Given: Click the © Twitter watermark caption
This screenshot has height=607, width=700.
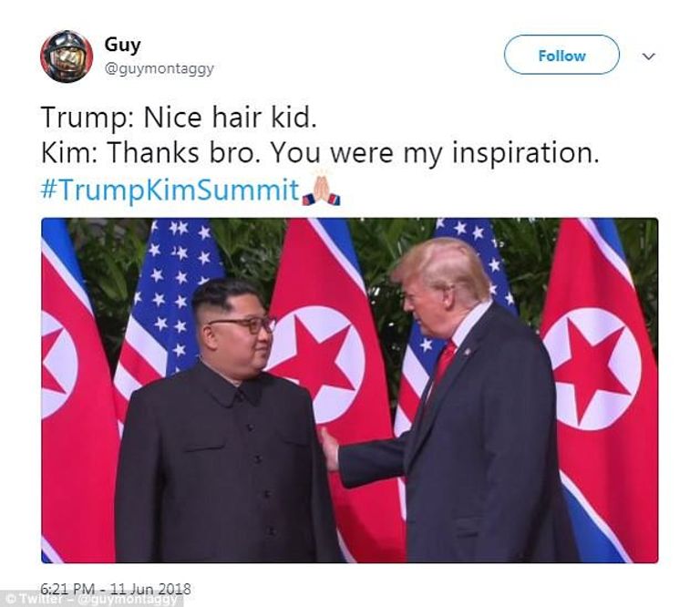Looking at the screenshot, I should click(x=91, y=600).
